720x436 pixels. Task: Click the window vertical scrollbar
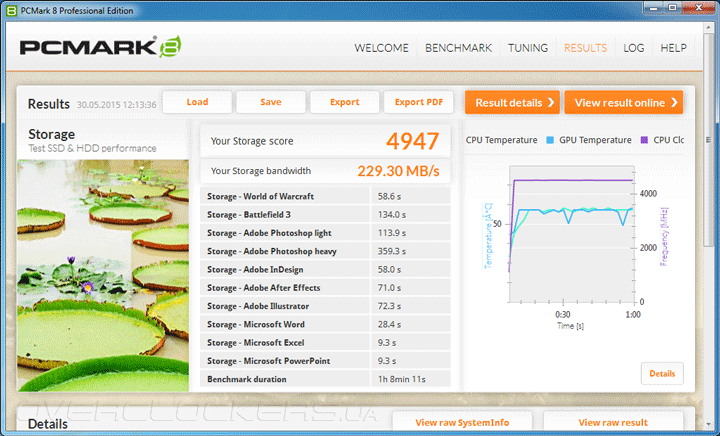(x=708, y=140)
